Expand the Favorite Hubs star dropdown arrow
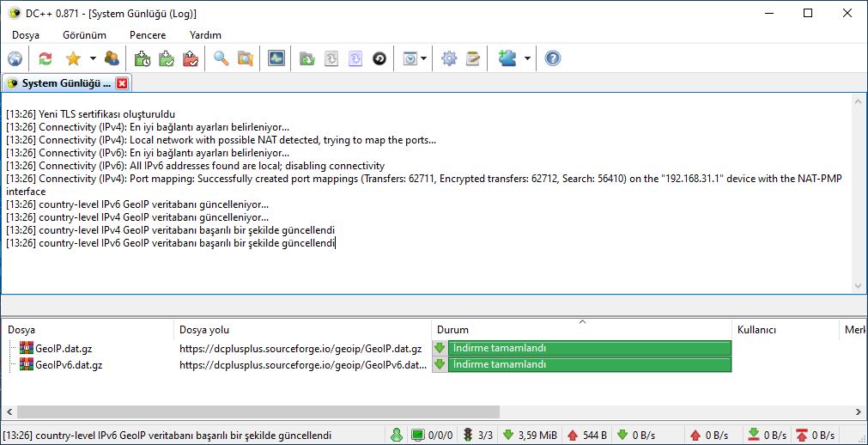Viewport: 868px width, 445px height. coord(93,58)
